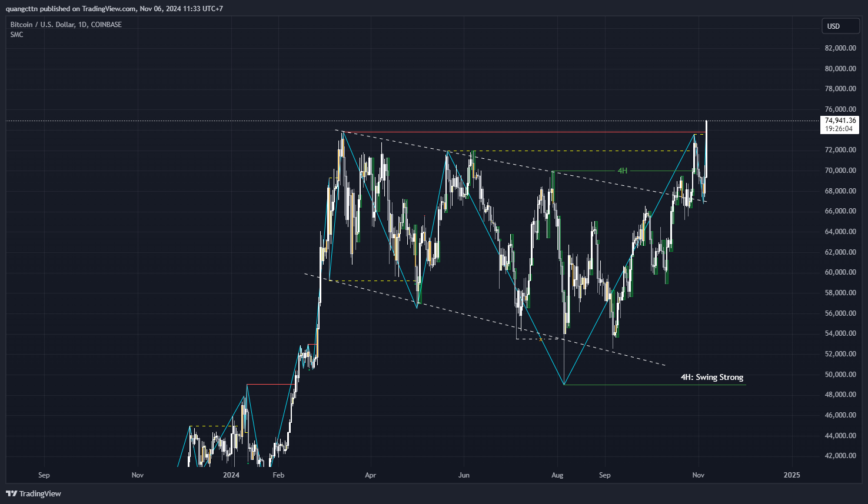Image resolution: width=868 pixels, height=504 pixels.
Task: Click the 78,000.00 price axis label
Action: coord(840,89)
